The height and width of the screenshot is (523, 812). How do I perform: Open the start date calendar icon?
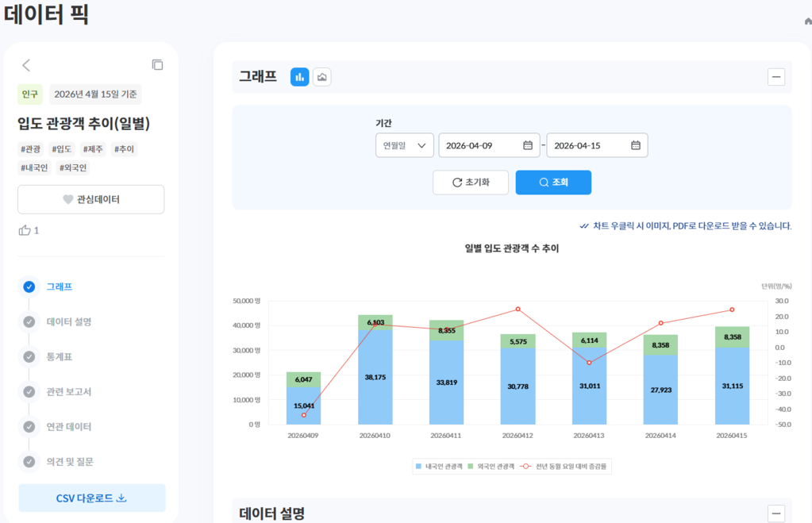tap(528, 145)
